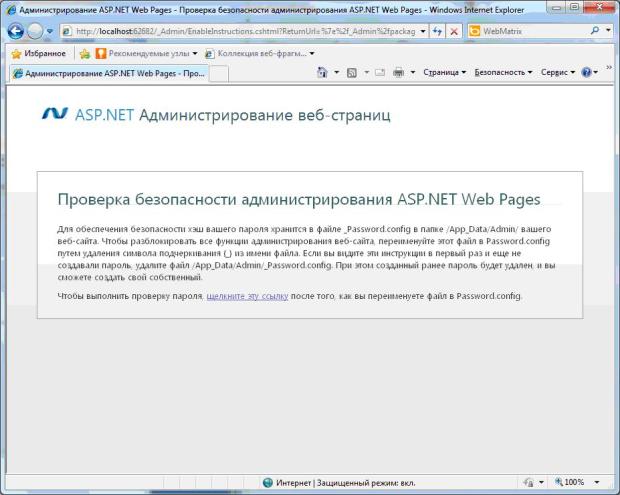Expand the security zone dropdown arrow
Viewport: 620px width, 495px height.
coord(541,482)
